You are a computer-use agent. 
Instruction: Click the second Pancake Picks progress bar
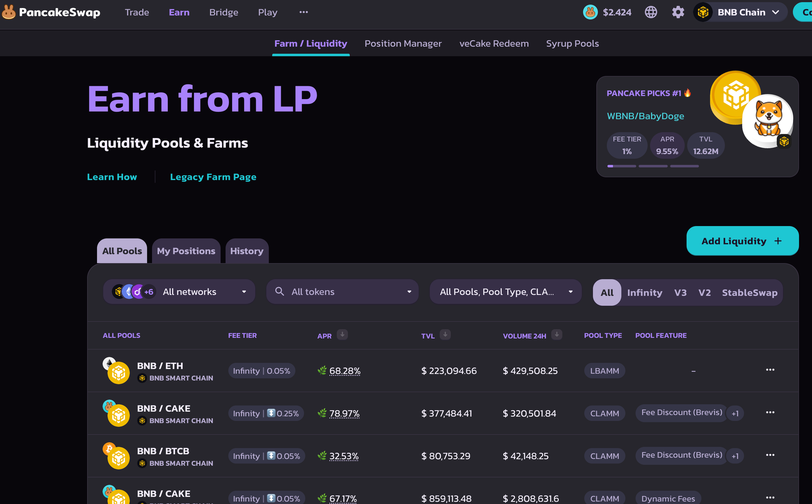(x=653, y=166)
